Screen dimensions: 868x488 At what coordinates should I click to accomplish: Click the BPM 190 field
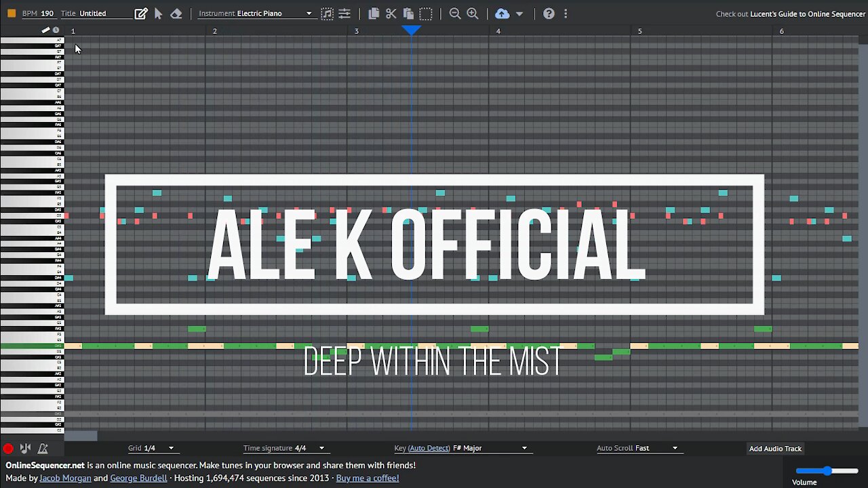38,14
